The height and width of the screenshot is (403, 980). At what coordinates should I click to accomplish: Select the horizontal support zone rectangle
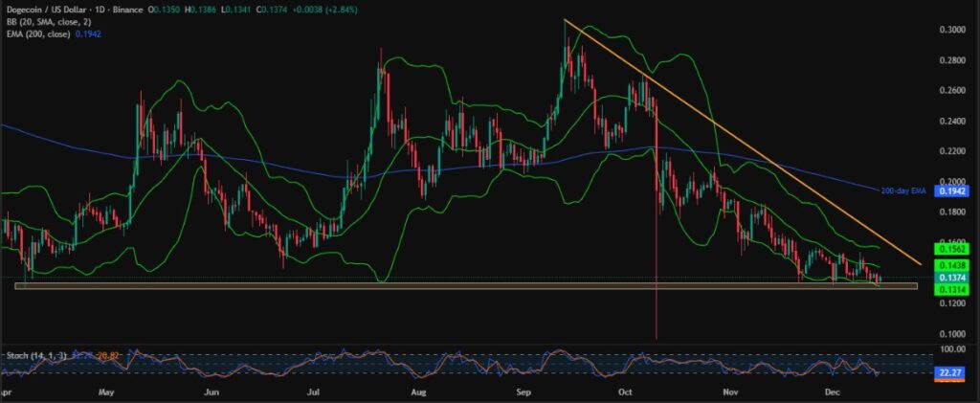(466, 286)
